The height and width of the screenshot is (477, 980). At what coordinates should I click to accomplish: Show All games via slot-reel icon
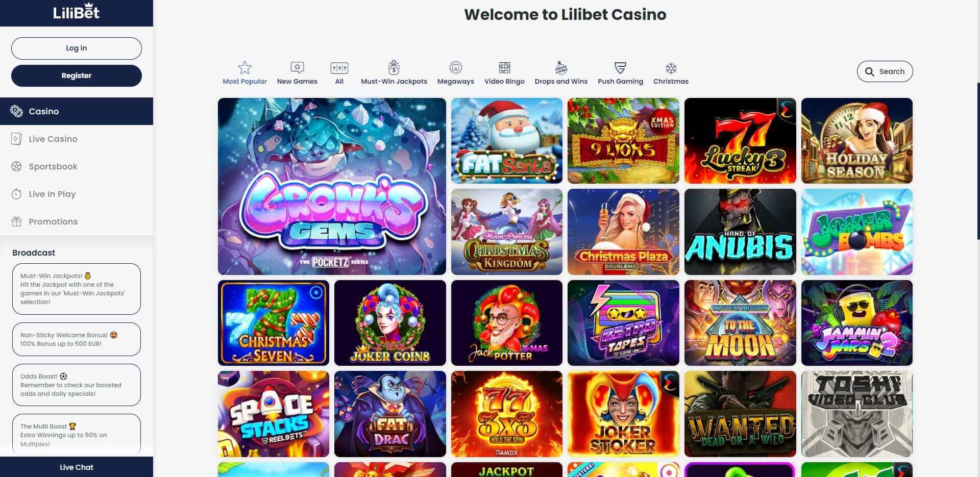coord(339,68)
